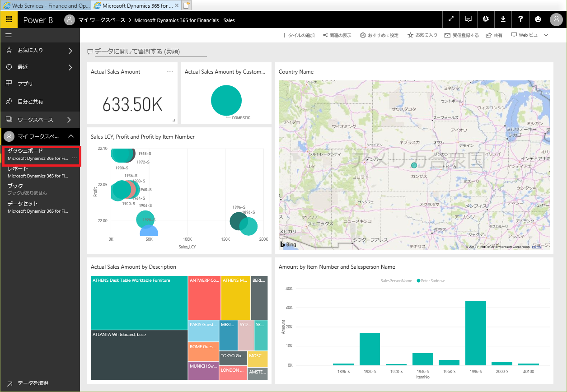Click Peter Saddow legend entry
This screenshot has width=567, height=392.
pos(430,281)
